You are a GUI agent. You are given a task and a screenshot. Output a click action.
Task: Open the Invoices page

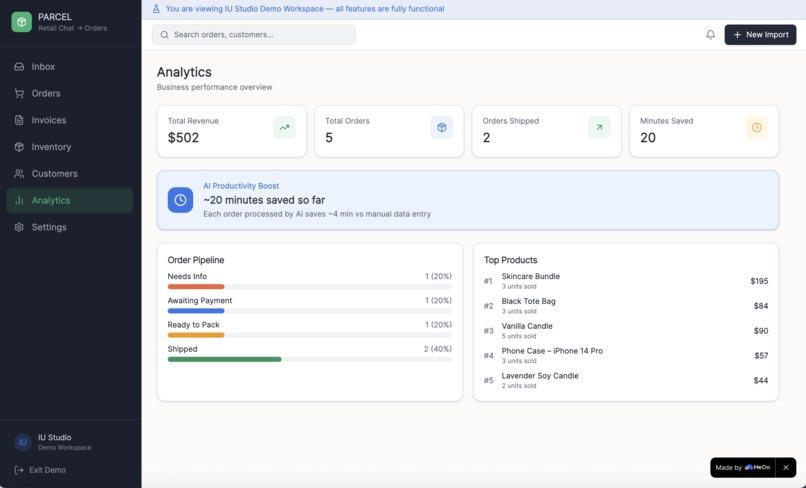click(70, 120)
